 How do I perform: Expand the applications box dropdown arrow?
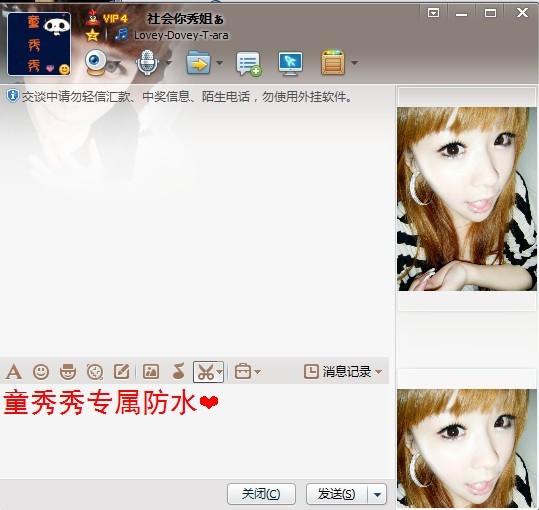point(354,63)
